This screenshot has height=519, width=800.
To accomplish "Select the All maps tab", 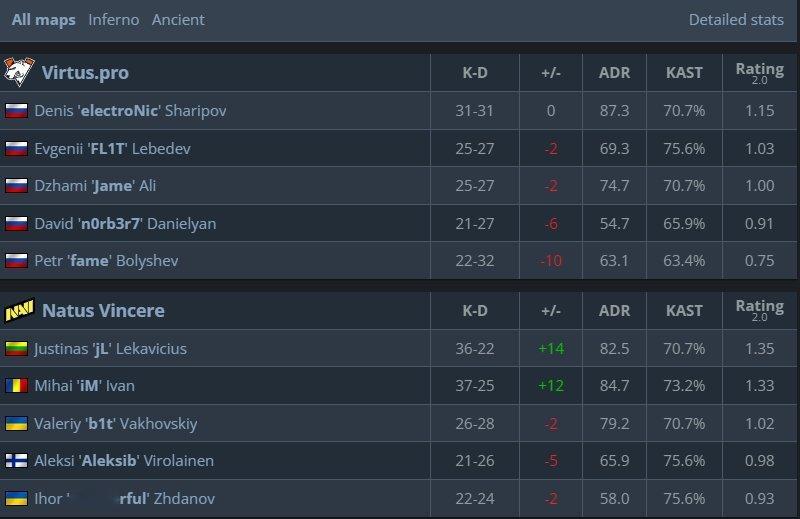I will pos(43,20).
